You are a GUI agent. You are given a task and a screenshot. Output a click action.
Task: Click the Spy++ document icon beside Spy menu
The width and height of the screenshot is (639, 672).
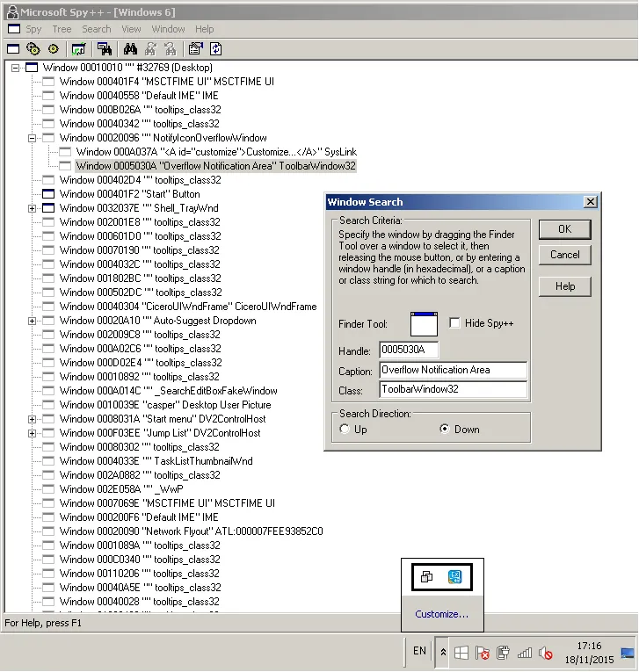(14, 29)
